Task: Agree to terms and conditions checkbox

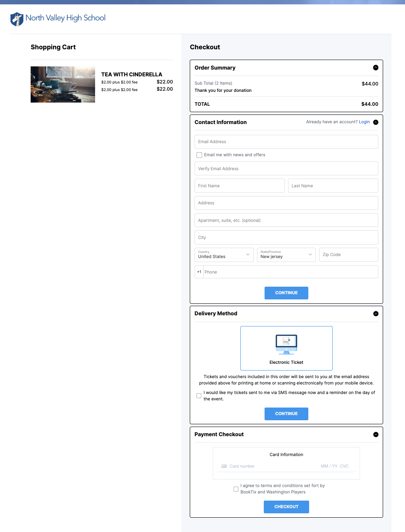Action: pos(236,489)
